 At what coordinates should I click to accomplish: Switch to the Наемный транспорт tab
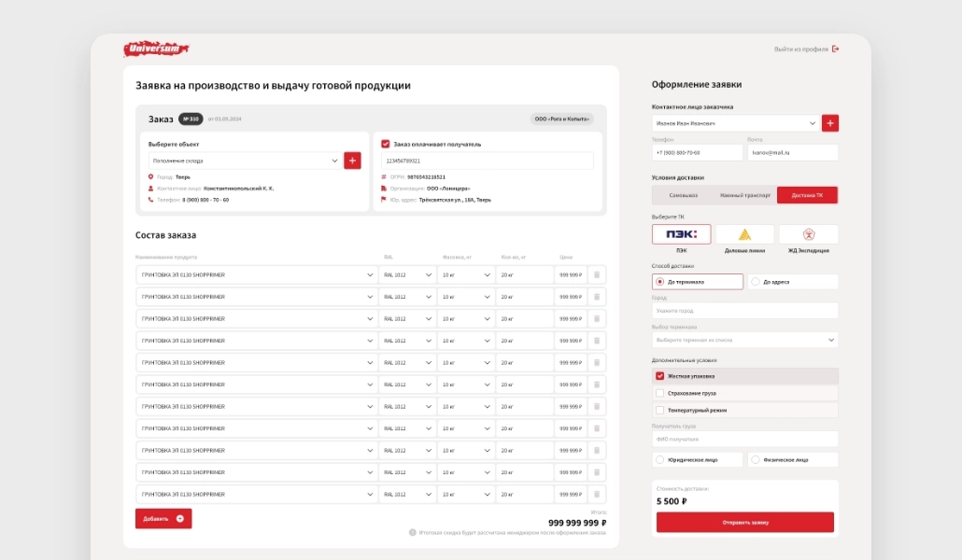point(744,195)
